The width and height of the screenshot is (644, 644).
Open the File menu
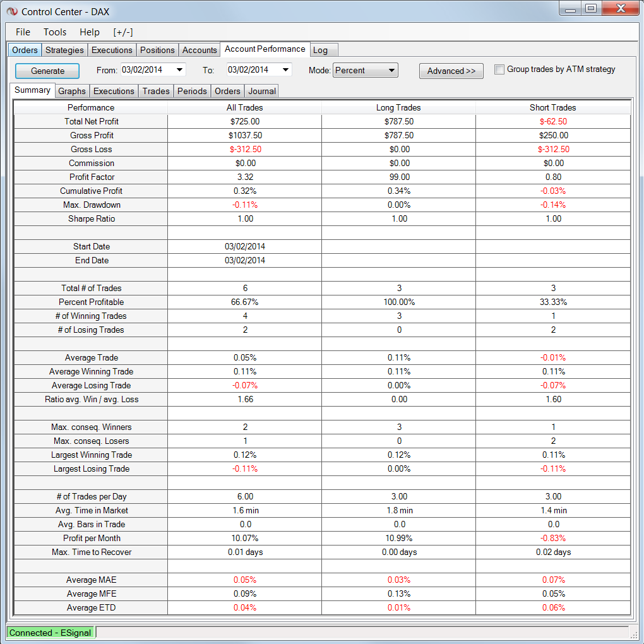point(23,32)
